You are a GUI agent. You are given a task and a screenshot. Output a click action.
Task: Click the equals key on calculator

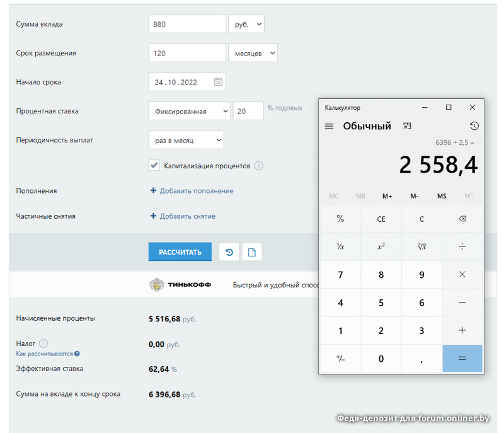point(462,359)
